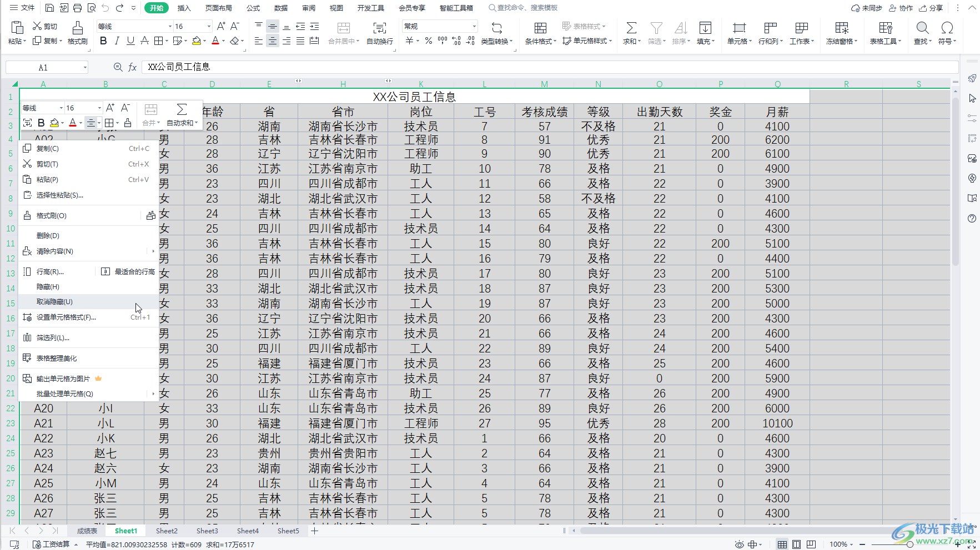Viewport: 980px width, 550px height.
Task: Click the Print icon in the quick access bar
Action: 78,8
